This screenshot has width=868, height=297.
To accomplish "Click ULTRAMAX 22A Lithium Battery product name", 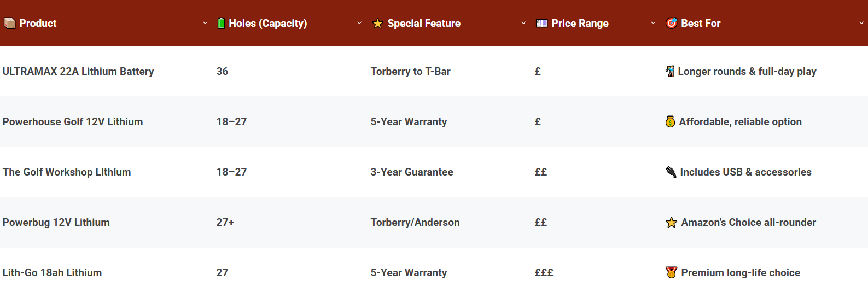I will click(78, 72).
